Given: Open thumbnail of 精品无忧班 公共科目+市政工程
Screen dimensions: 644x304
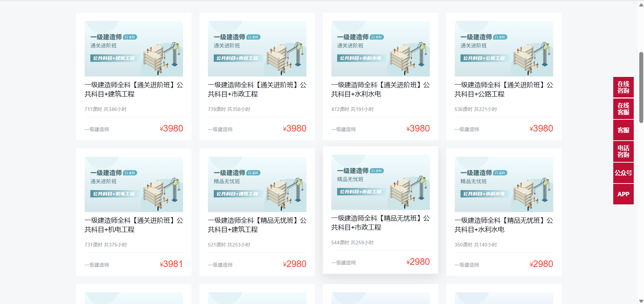Looking at the screenshot, I should coord(380,182).
